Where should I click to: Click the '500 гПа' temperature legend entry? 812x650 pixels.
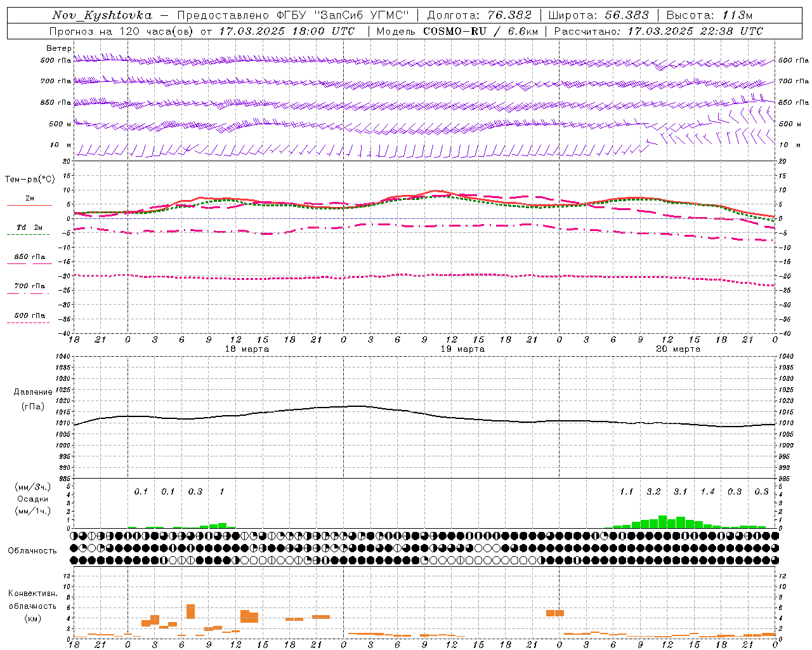[x=30, y=315]
